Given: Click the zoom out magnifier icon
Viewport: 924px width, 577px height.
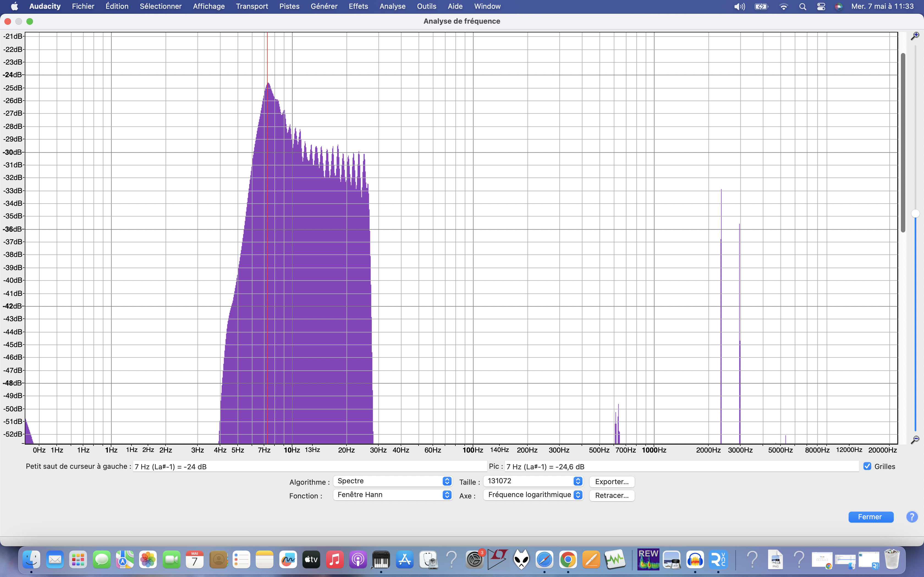Looking at the screenshot, I should [915, 440].
